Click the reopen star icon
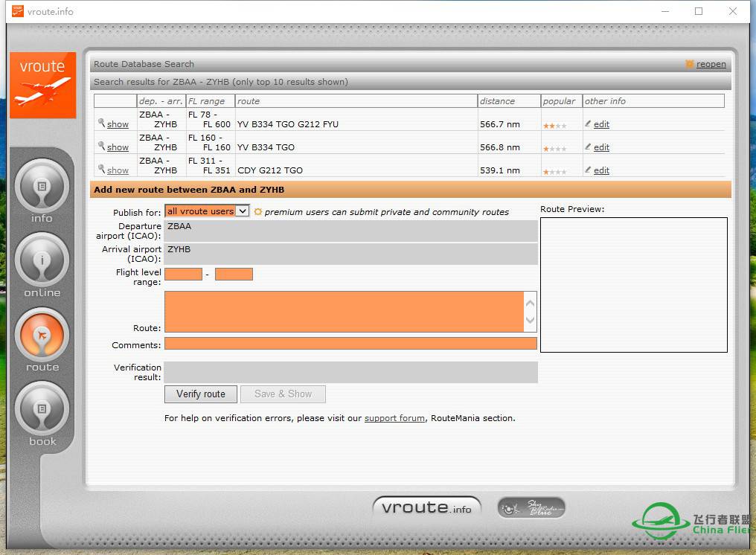The image size is (756, 555). pos(690,64)
